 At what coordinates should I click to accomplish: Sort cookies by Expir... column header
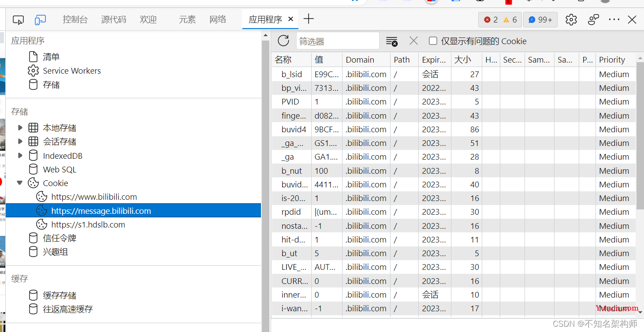435,60
